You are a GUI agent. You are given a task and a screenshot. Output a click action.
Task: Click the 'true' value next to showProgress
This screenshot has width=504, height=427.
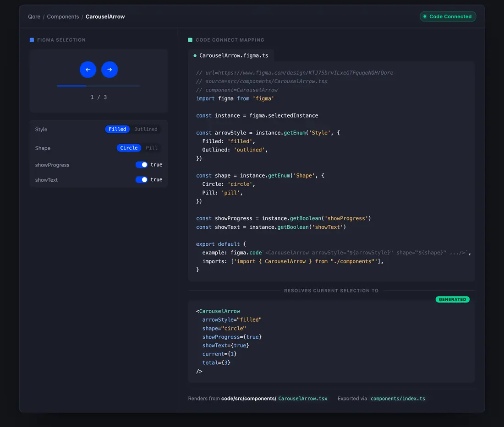pyautogui.click(x=156, y=165)
